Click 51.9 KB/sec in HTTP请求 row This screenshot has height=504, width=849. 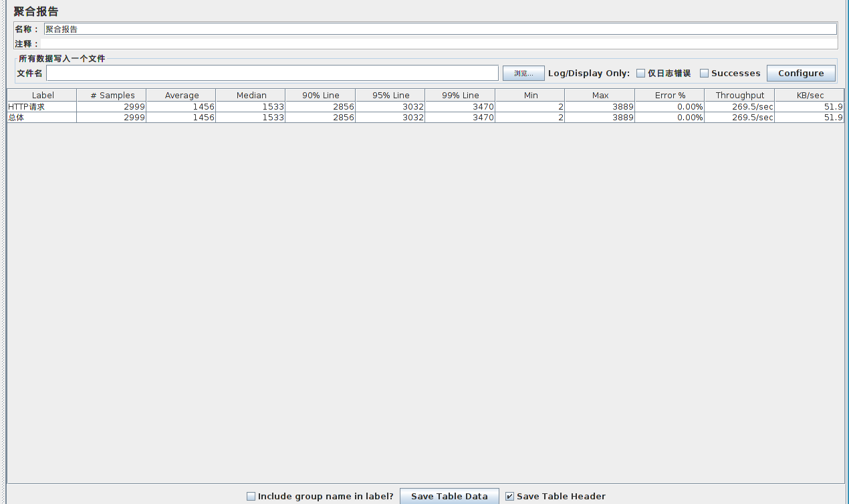[x=810, y=106]
